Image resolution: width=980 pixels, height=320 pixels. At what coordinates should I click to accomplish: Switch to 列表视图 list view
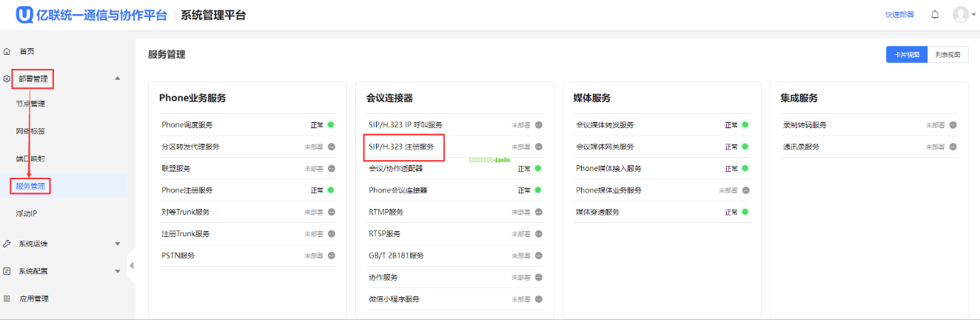pyautogui.click(x=947, y=55)
